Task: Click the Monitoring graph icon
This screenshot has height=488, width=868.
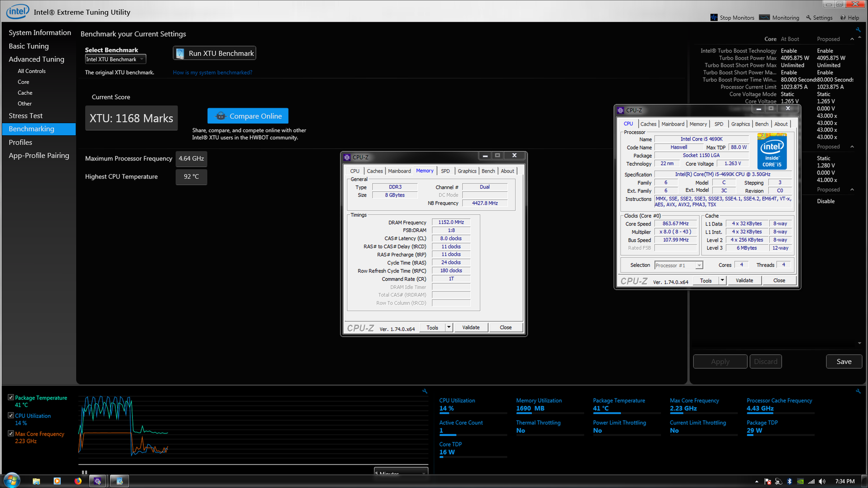Action: [x=764, y=18]
